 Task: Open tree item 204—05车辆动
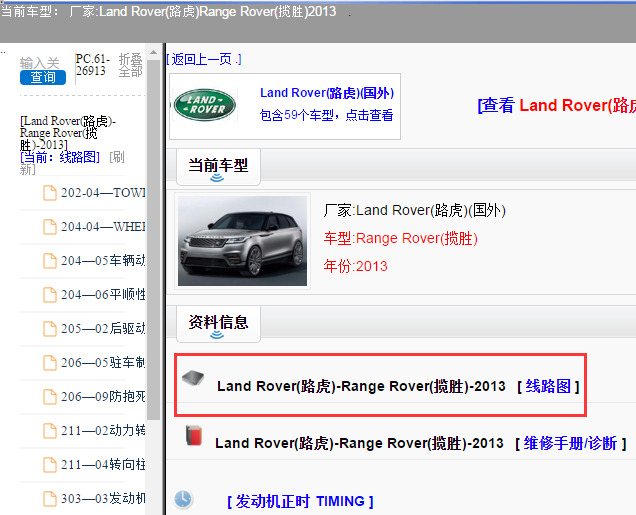(x=103, y=260)
